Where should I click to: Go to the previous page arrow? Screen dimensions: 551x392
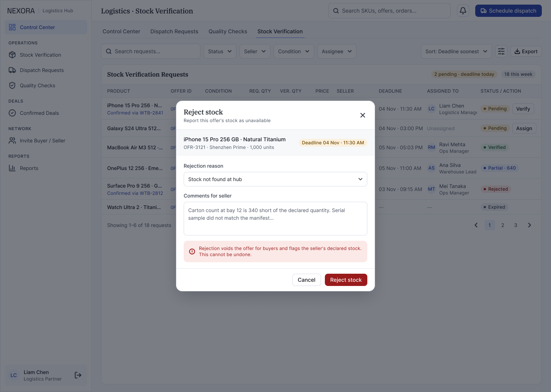pyautogui.click(x=476, y=225)
